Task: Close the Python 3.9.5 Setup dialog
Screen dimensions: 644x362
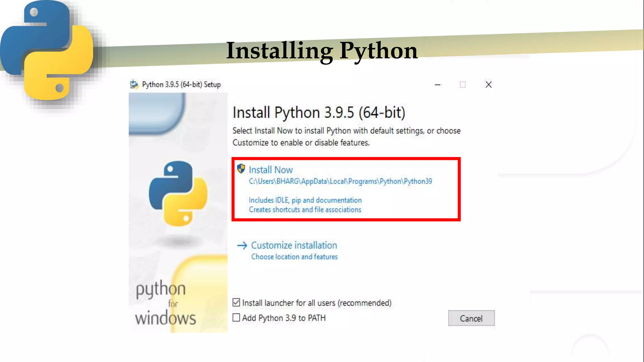Action: (488, 85)
